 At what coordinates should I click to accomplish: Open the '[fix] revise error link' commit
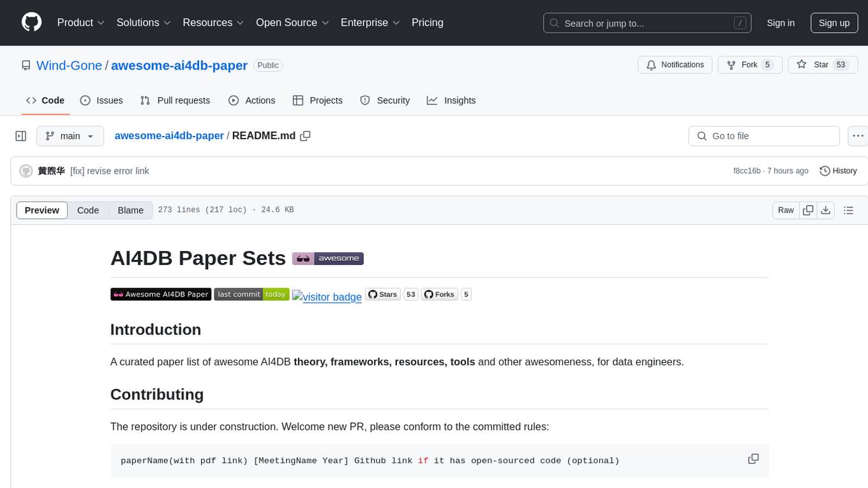pyautogui.click(x=110, y=171)
